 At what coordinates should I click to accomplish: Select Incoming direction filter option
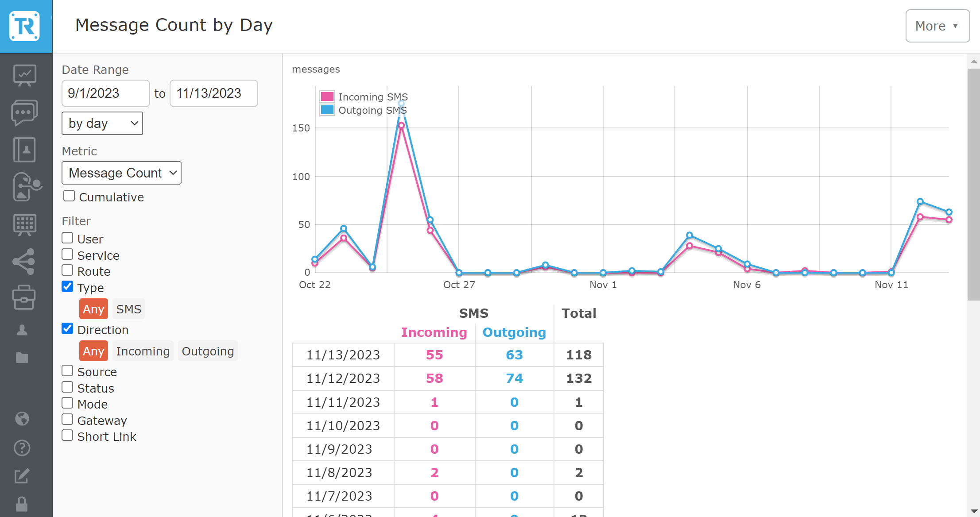[x=143, y=351]
